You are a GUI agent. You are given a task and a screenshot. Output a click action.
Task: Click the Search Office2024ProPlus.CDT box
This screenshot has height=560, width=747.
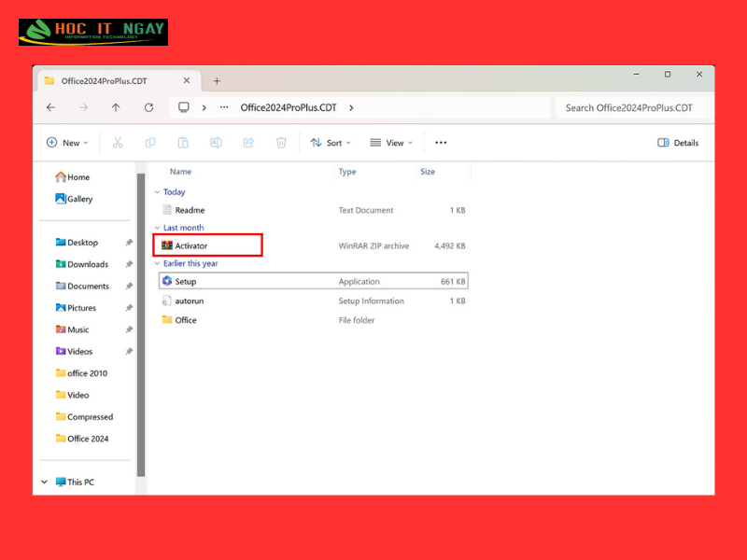(x=635, y=107)
